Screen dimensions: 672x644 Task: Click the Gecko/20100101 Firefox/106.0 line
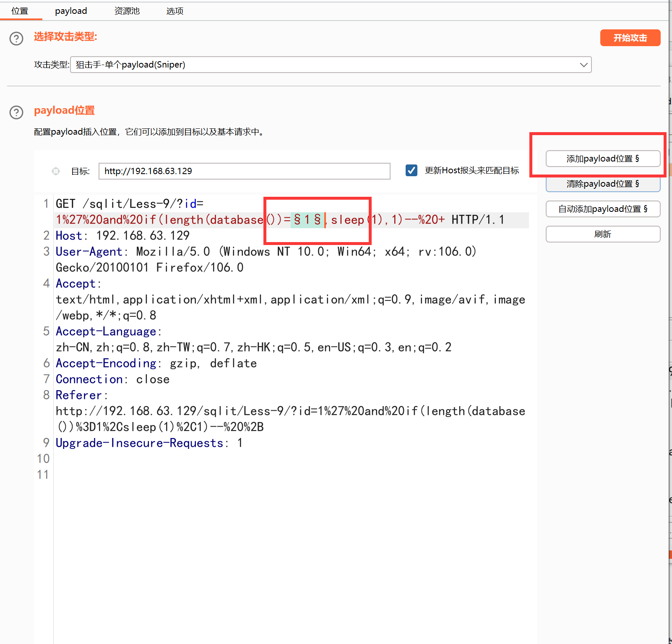click(x=150, y=268)
